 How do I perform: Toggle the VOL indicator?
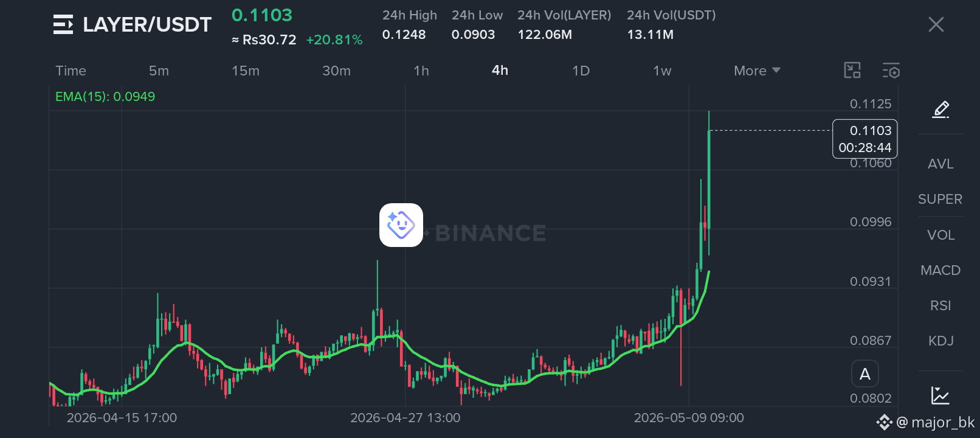[x=940, y=235]
